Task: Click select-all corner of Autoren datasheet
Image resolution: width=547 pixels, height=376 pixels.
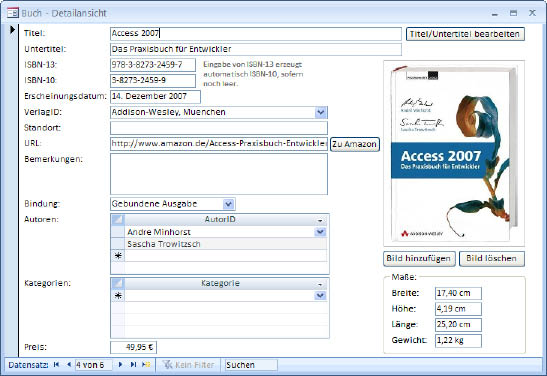Action: [x=118, y=219]
